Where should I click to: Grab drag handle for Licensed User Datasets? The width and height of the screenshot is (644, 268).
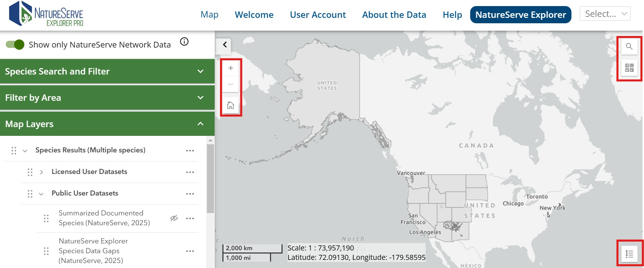(x=30, y=172)
